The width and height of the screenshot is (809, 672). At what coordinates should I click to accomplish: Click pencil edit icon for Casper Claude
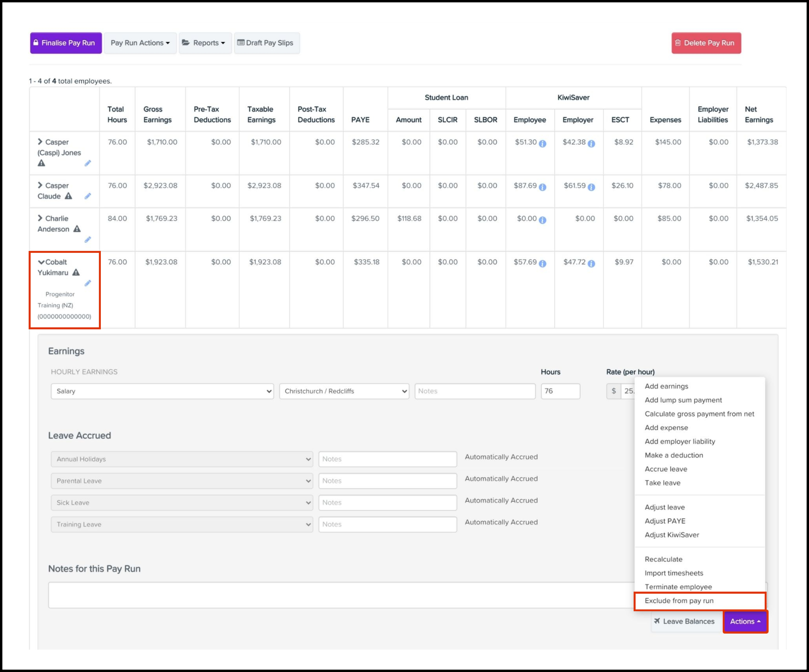pos(87,196)
